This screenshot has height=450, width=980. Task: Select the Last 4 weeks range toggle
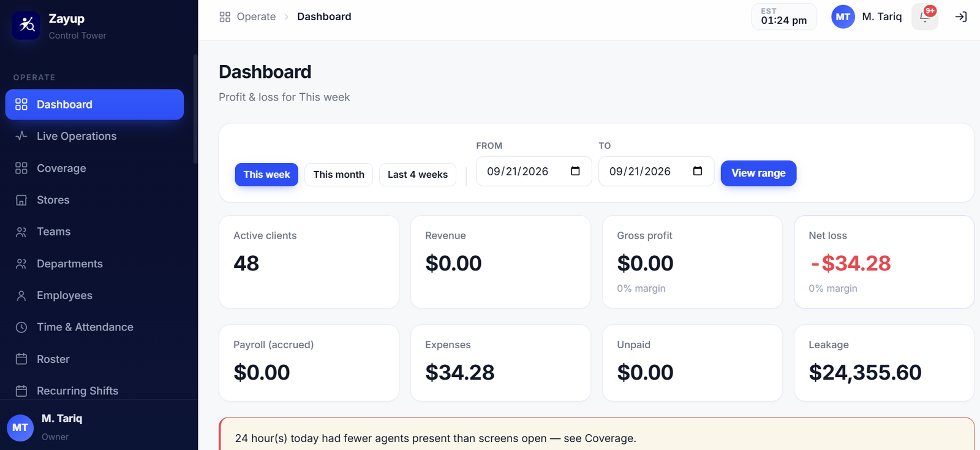click(x=418, y=174)
